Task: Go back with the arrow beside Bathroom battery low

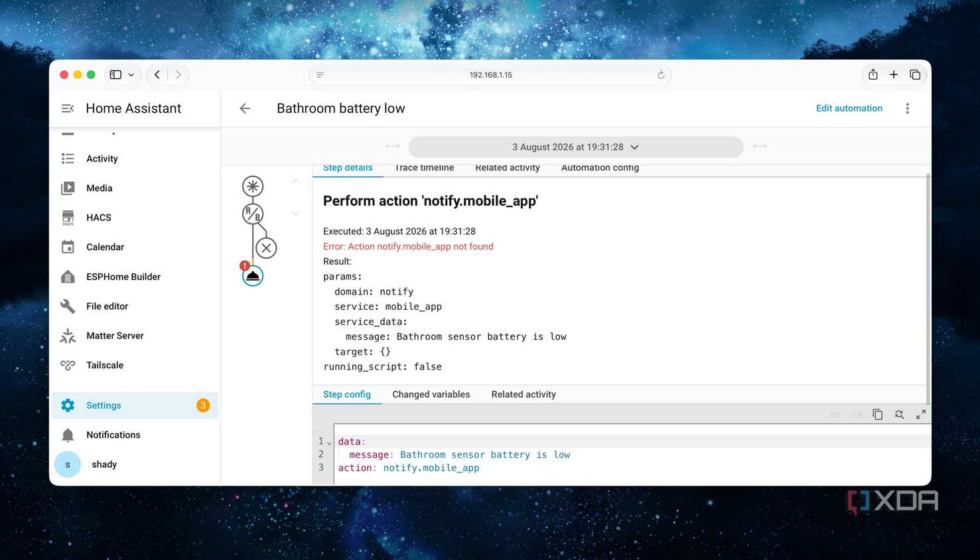Action: click(x=245, y=108)
